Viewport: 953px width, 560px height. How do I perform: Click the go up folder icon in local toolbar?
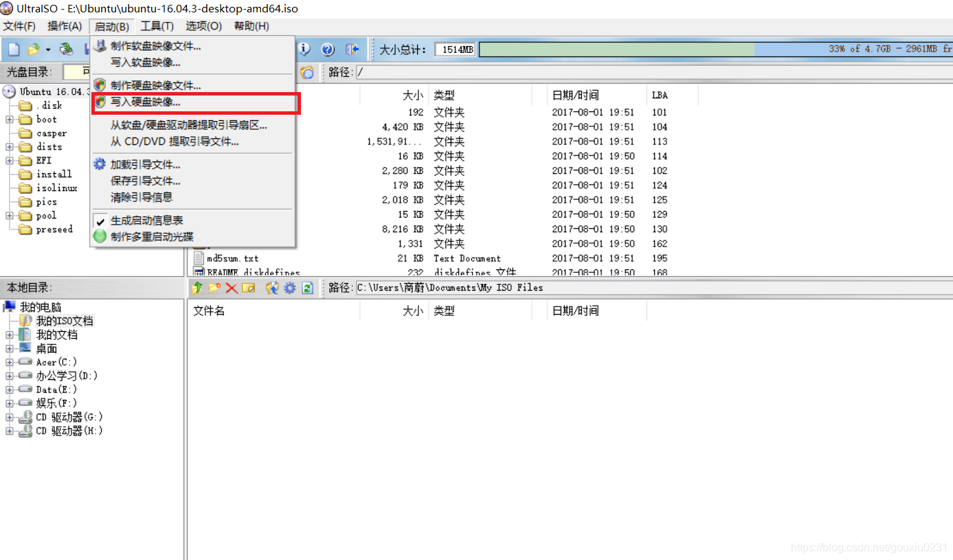tap(197, 288)
